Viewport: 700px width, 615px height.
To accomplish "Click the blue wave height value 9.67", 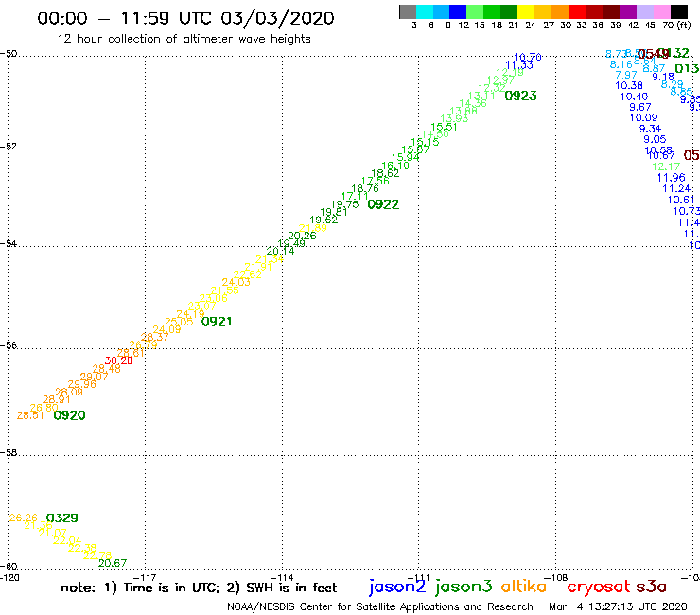I will pyautogui.click(x=640, y=107).
